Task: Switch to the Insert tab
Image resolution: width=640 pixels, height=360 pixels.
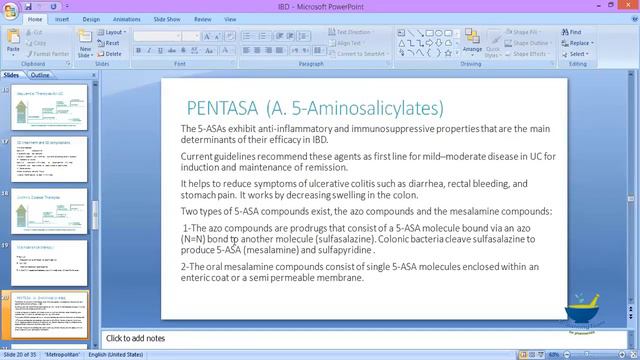Action: (62, 19)
